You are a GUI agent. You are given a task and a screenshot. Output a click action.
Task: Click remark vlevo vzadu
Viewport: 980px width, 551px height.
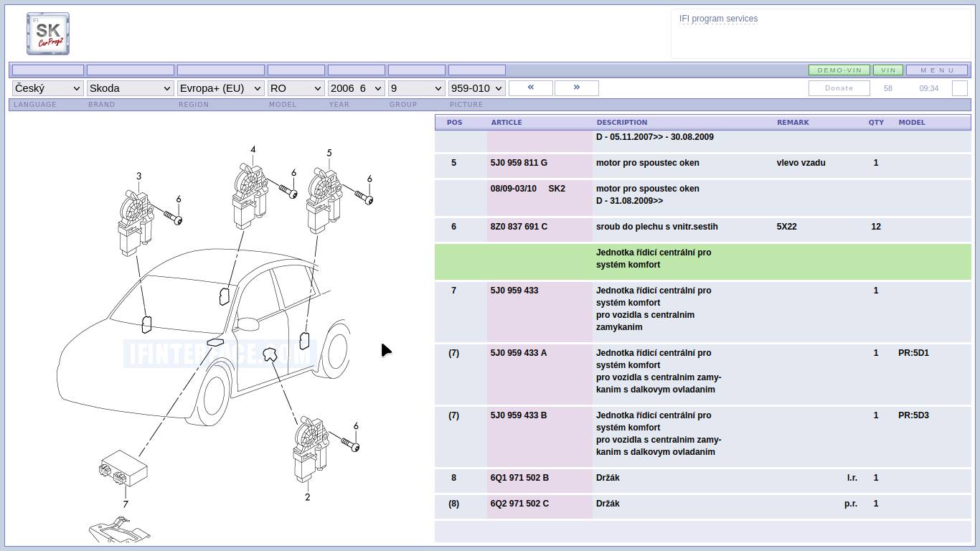tap(801, 163)
